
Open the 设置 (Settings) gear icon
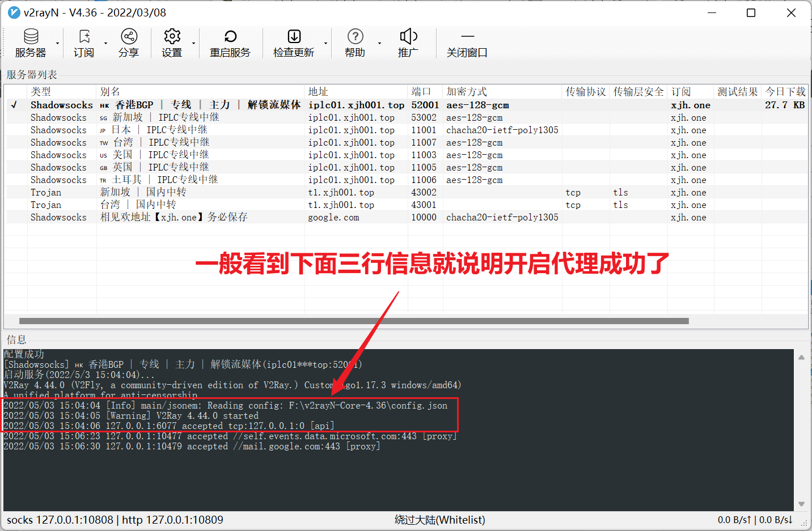pyautogui.click(x=172, y=37)
